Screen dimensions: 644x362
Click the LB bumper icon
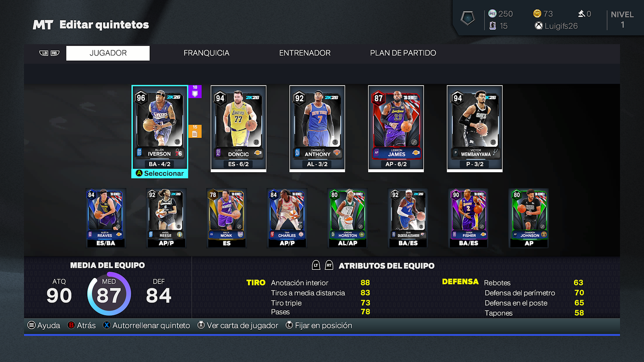pos(44,53)
